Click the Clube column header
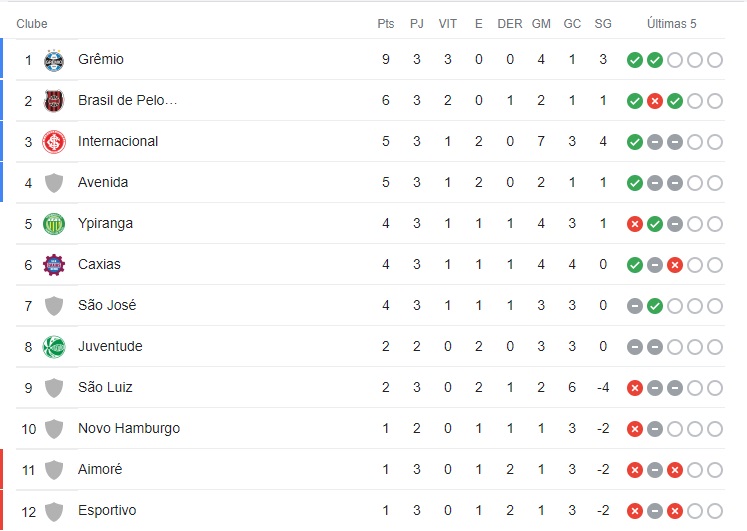747x531 pixels. click(32, 24)
